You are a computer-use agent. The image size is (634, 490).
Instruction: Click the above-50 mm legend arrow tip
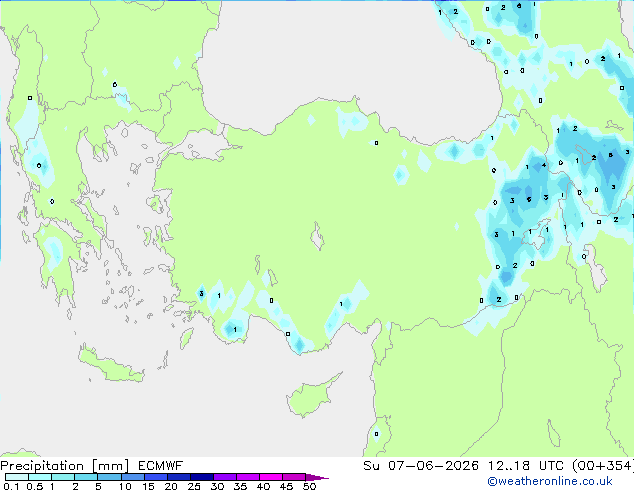[x=317, y=477]
